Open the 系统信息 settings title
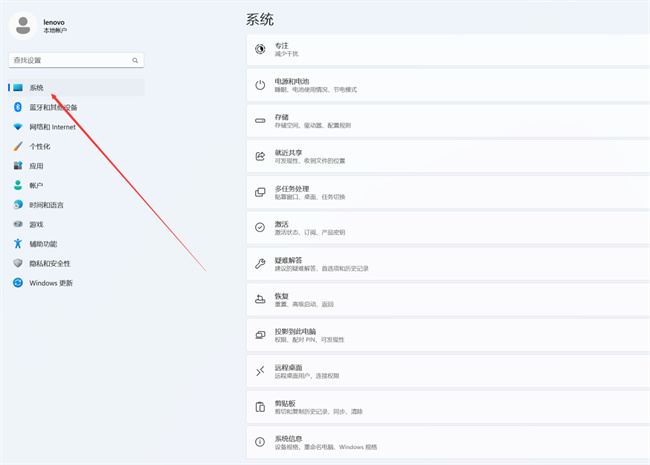 pos(289,438)
